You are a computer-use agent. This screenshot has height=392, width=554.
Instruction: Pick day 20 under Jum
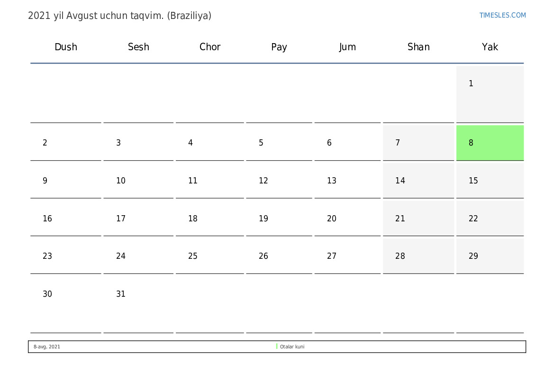[347, 219]
